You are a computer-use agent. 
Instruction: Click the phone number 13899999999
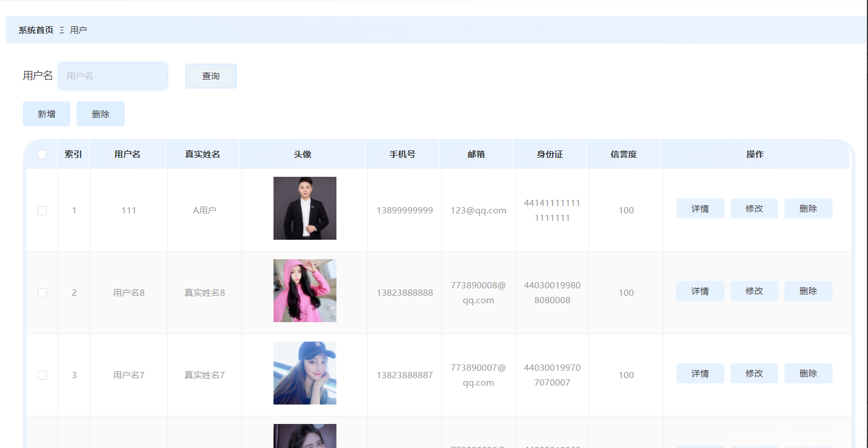point(405,211)
